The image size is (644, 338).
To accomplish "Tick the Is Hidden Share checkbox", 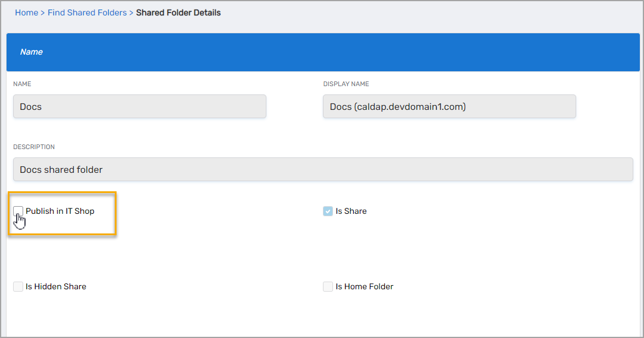I will [18, 287].
